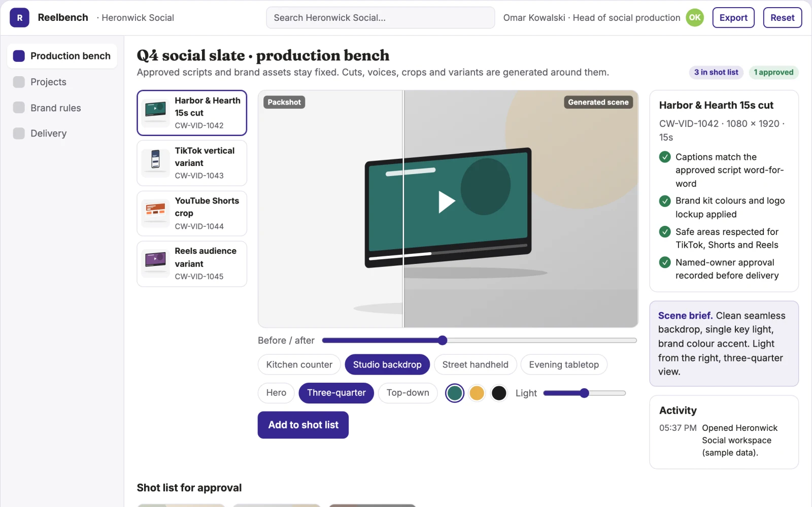Click the green check beside Named-owner approval

click(665, 262)
